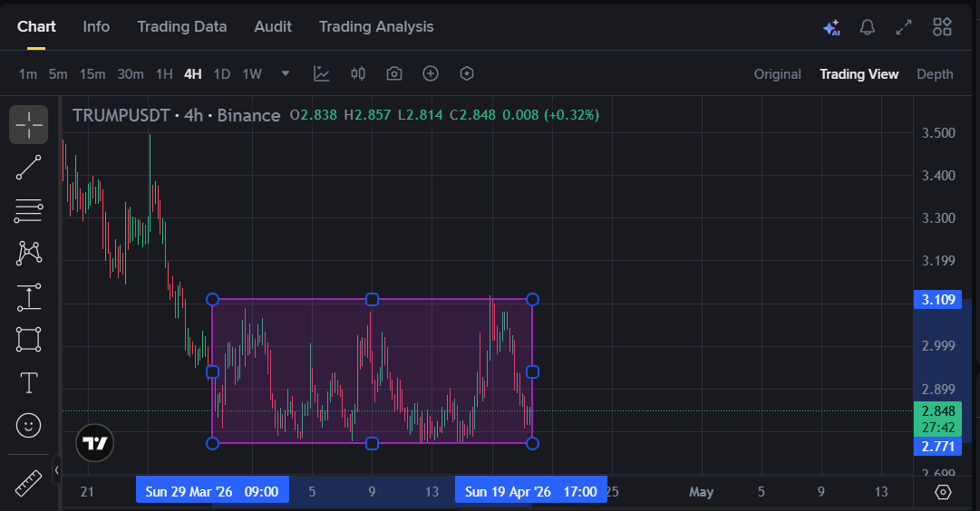Click the 3.500 price axis label

[x=938, y=133]
